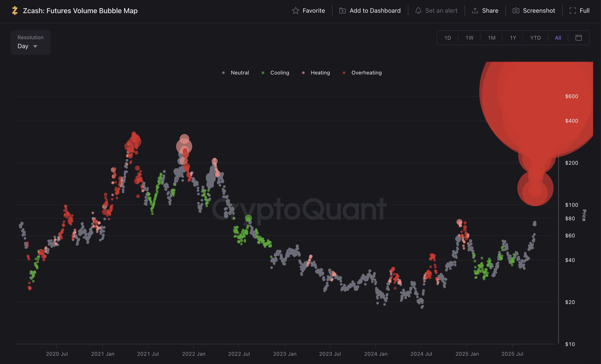
Task: Select the YTD time range tab
Action: point(535,38)
